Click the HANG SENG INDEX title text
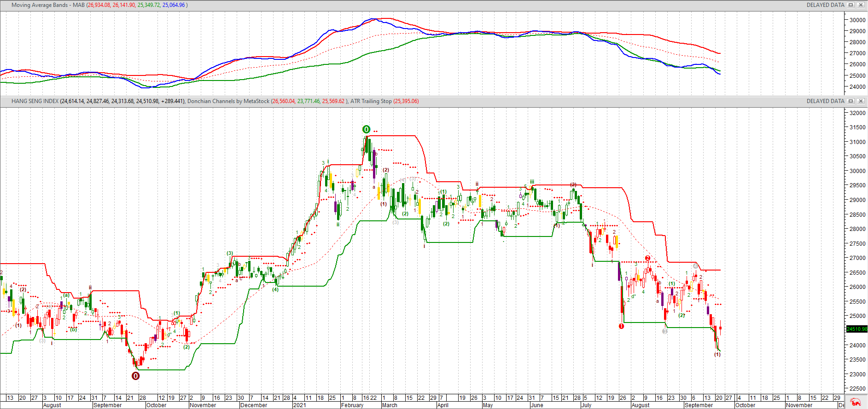 35,101
